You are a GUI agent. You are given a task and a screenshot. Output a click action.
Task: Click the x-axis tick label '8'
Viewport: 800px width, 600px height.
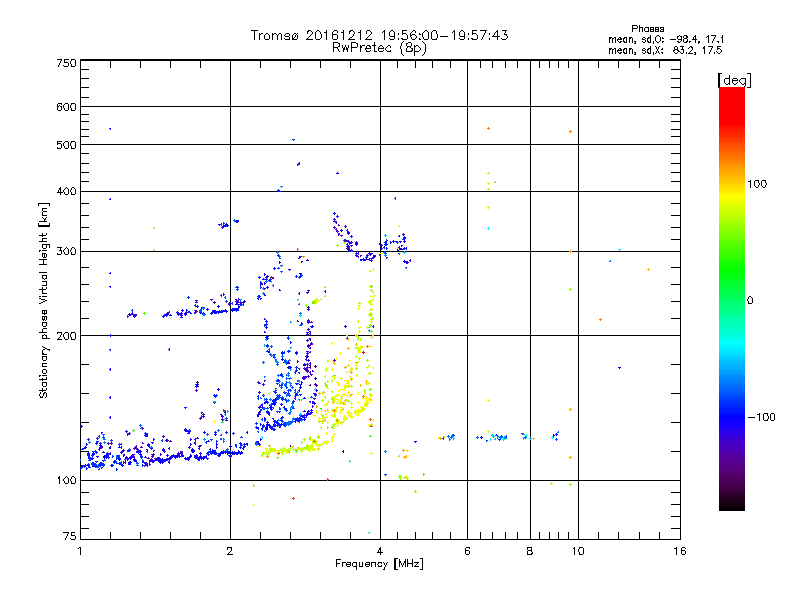(530, 551)
